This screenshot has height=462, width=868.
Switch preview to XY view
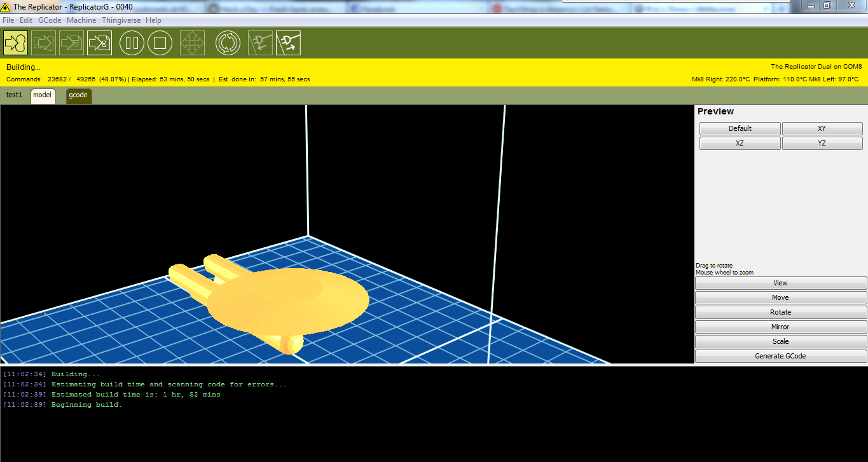point(822,128)
